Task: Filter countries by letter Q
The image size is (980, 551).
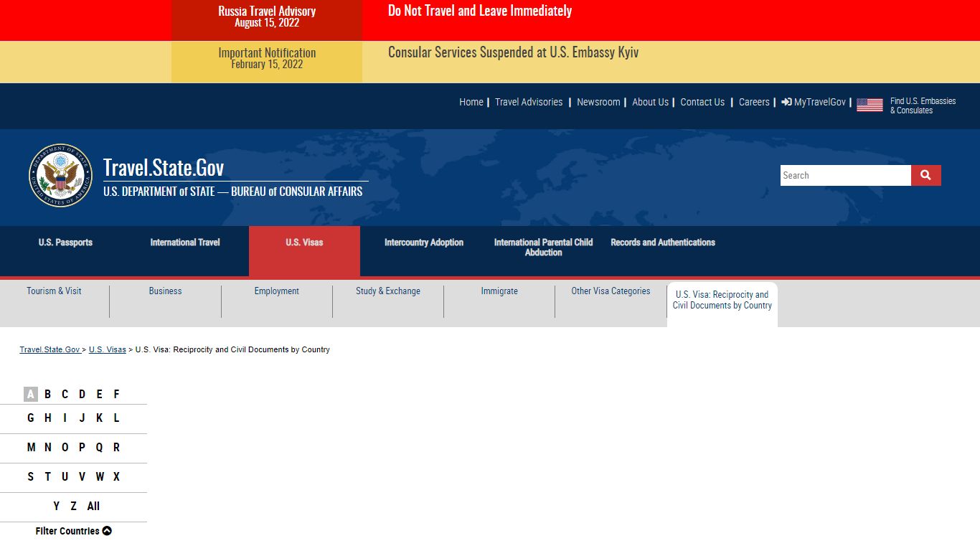Action: (99, 447)
